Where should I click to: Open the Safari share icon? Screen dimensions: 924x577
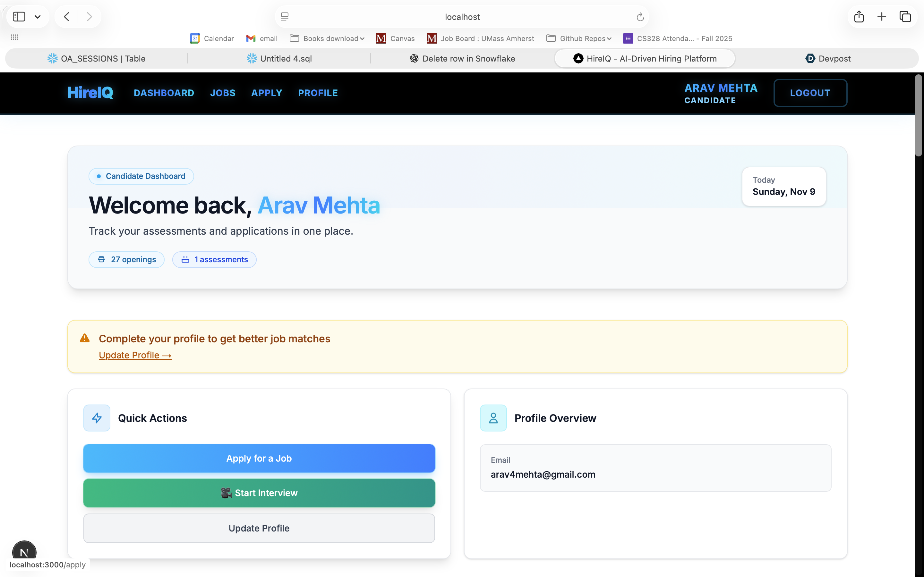point(859,17)
